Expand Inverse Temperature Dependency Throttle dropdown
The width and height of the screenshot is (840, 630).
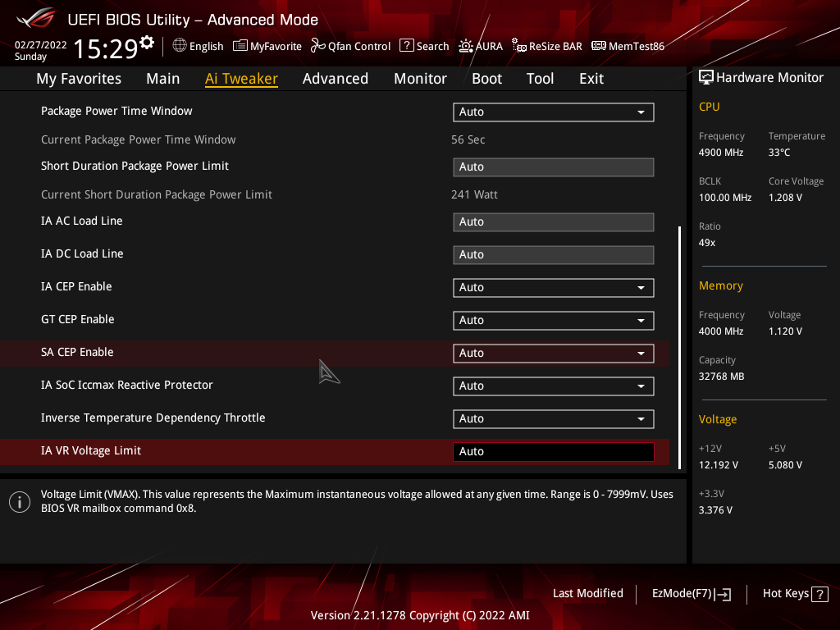tap(554, 419)
